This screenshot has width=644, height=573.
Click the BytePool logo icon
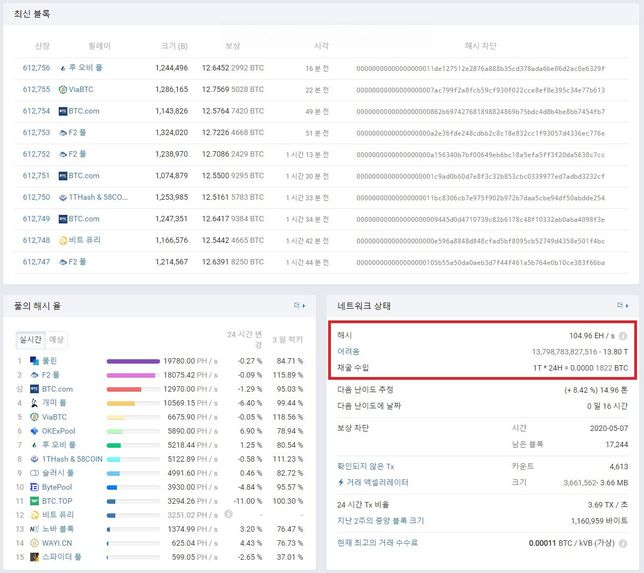coord(34,487)
